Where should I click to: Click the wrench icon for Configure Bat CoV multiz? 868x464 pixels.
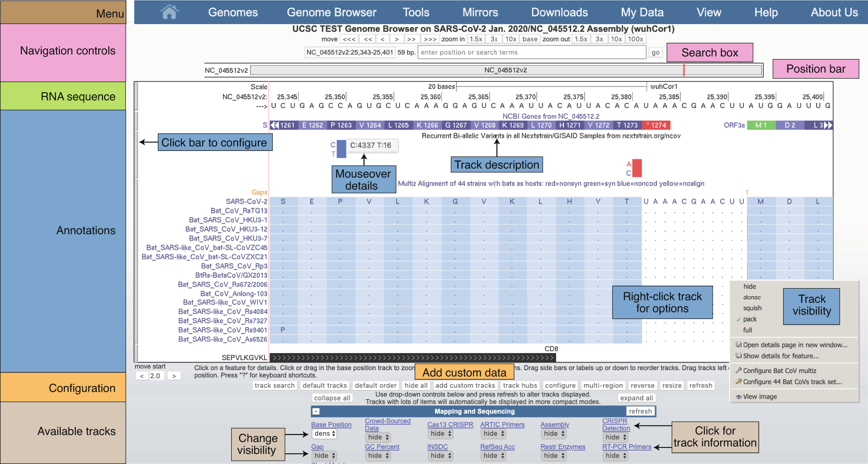[x=739, y=370]
